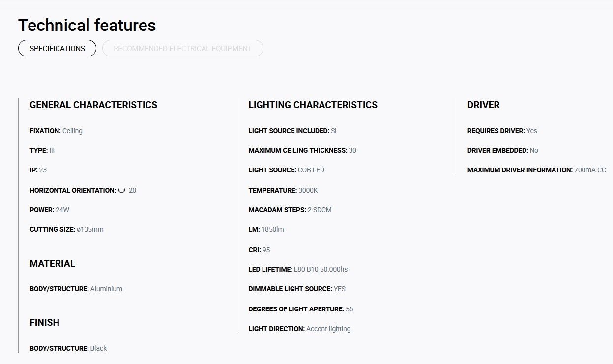Screen dimensions: 613x364
Task: Click Degrees of Light Aperture: 56 row
Action: click(x=301, y=309)
